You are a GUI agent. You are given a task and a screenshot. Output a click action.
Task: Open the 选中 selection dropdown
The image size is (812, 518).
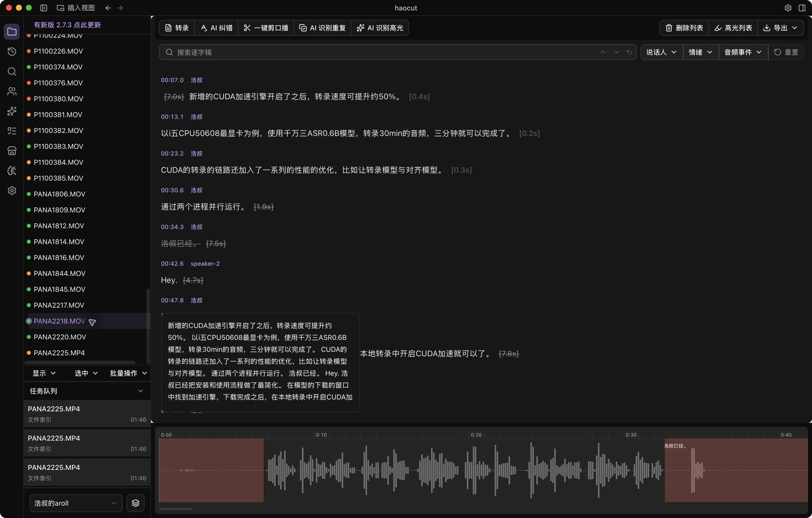[x=86, y=373]
